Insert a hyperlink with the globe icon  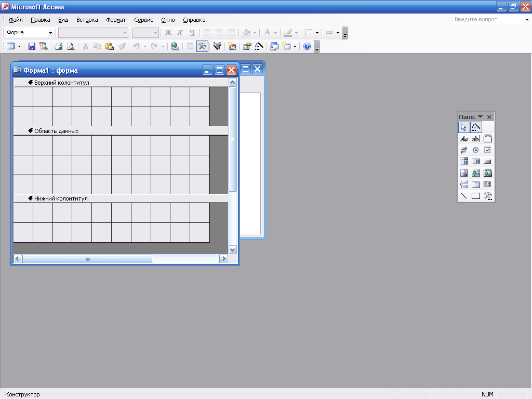click(x=175, y=46)
